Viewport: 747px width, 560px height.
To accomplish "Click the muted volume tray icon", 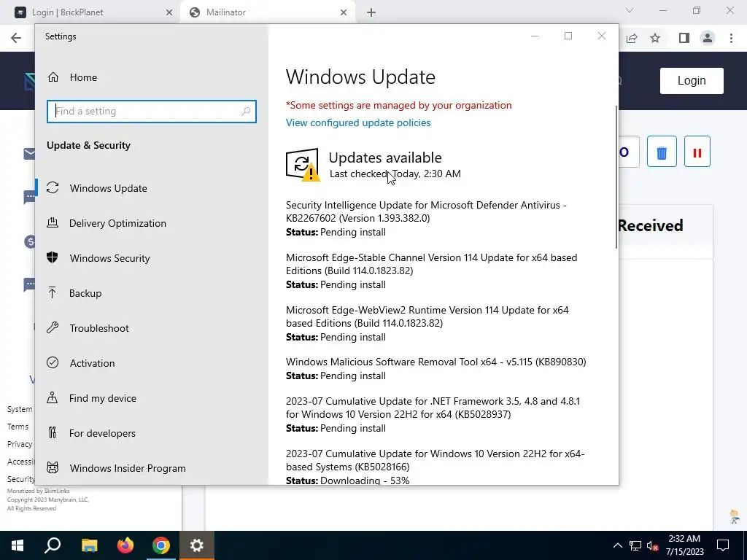I will (x=653, y=545).
